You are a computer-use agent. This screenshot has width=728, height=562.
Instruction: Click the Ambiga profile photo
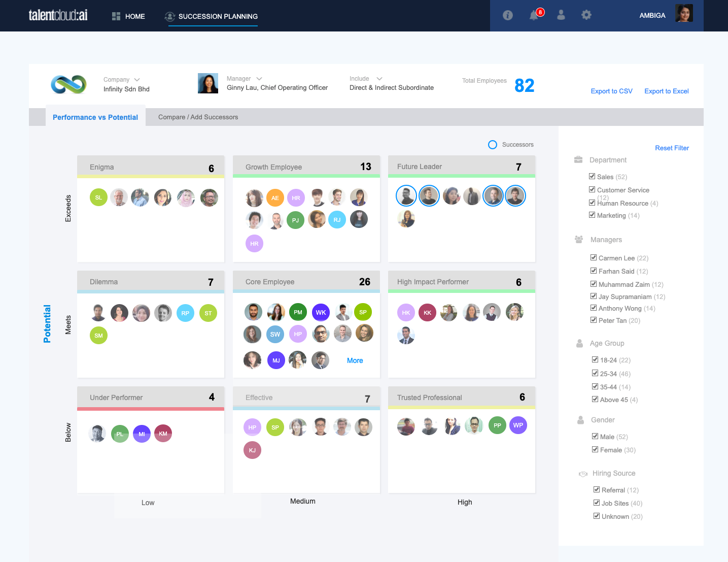(684, 14)
